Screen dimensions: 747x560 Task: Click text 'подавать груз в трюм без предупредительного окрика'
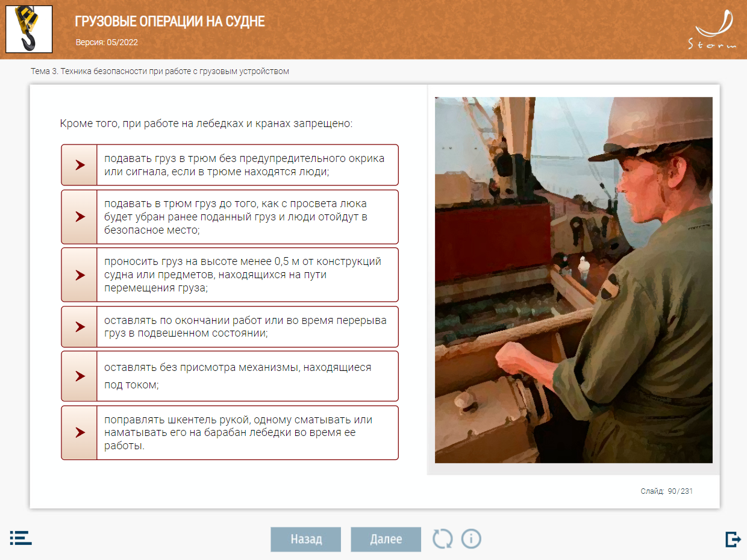(x=245, y=165)
